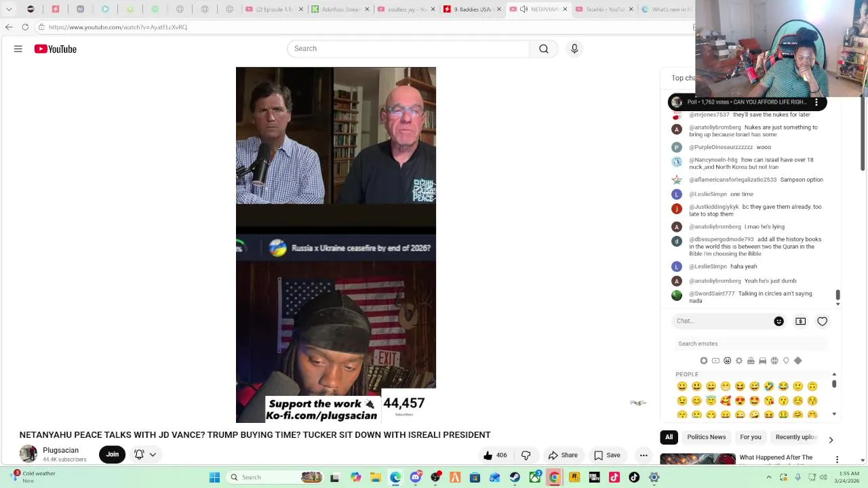Search emotes field in emoji picker

coord(751,344)
